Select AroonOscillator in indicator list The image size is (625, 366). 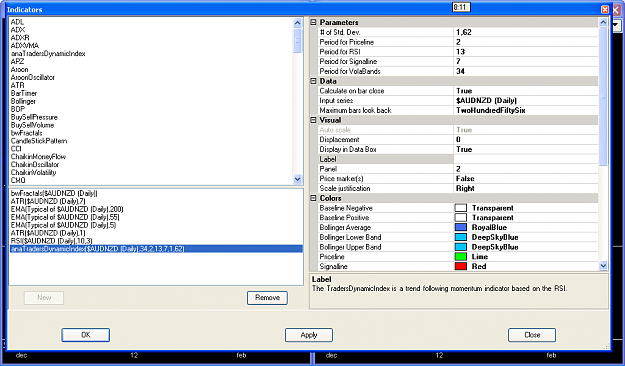tap(33, 77)
